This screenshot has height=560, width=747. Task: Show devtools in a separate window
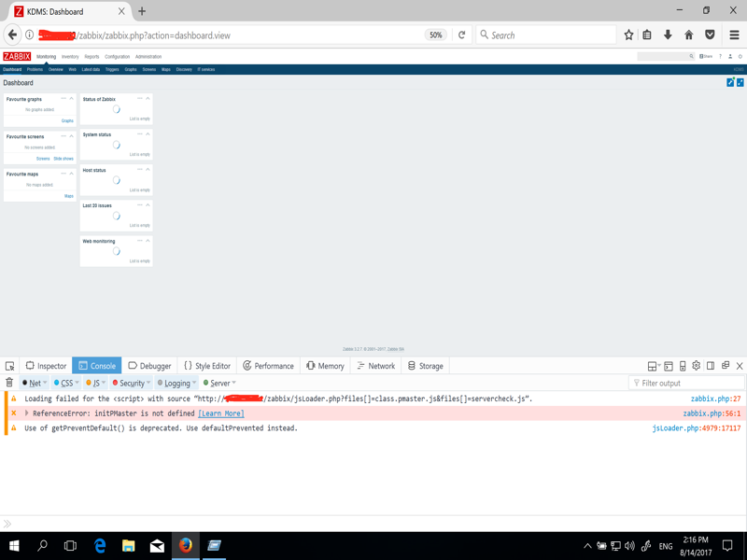click(x=726, y=365)
